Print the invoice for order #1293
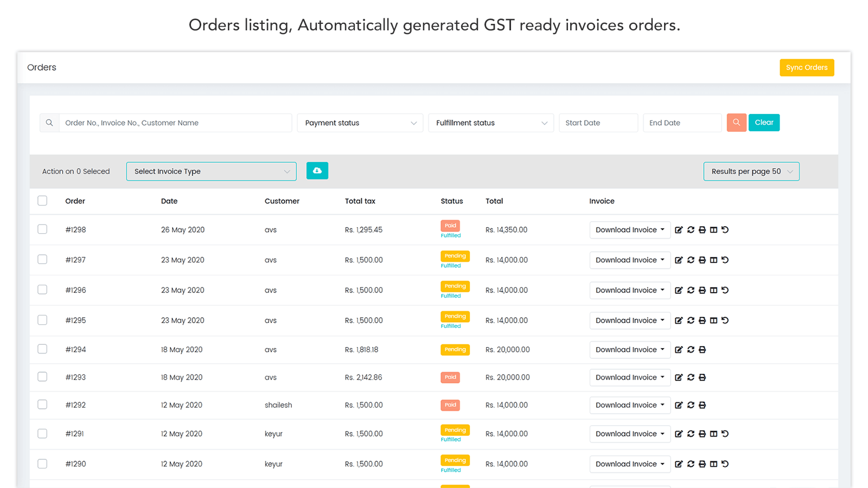This screenshot has height=488, width=868. click(703, 377)
